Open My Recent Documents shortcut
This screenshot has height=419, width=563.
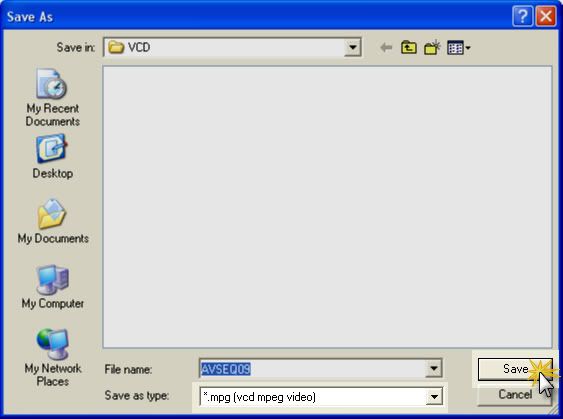coord(52,98)
